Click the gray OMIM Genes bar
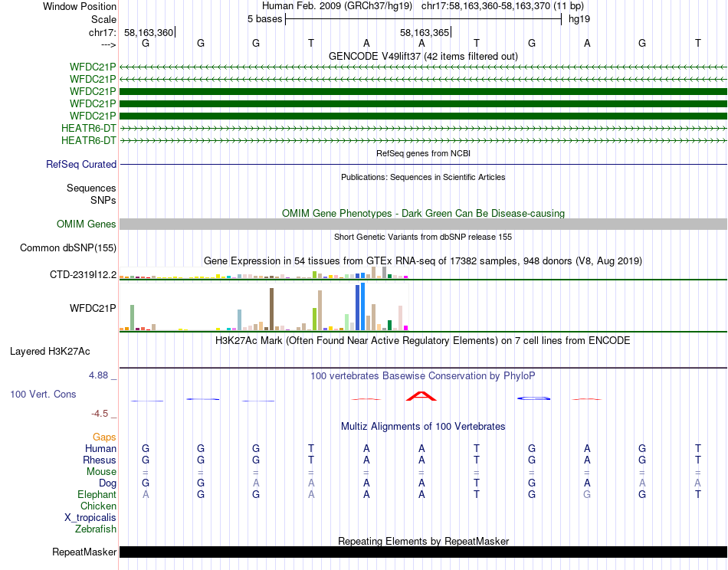Screen dimensions: 728x570 point(423,224)
